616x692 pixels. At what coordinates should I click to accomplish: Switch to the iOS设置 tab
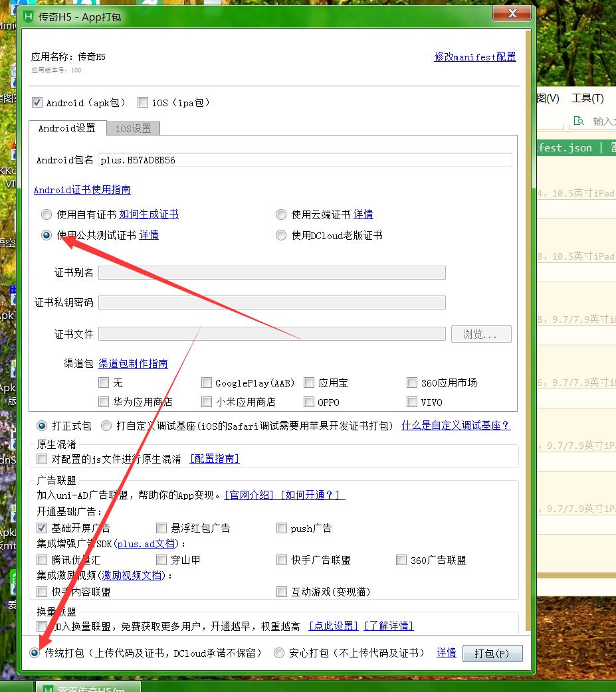point(133,128)
